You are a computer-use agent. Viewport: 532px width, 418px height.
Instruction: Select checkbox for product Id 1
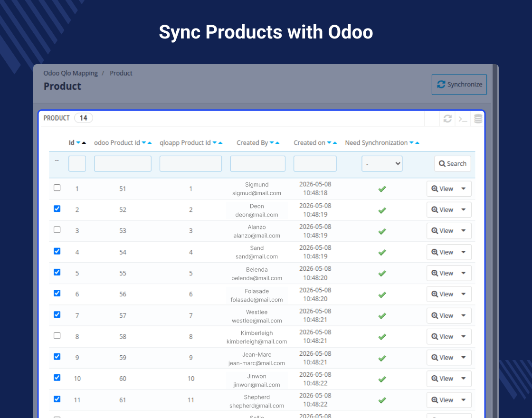pyautogui.click(x=57, y=188)
